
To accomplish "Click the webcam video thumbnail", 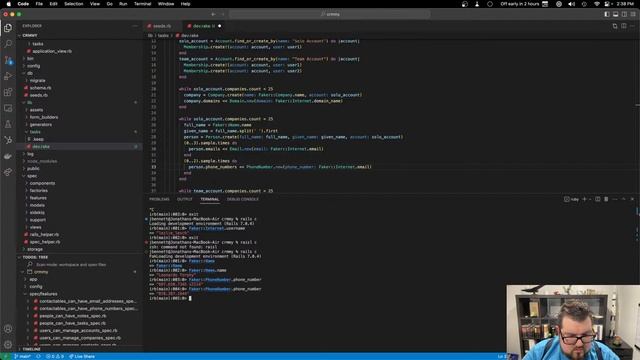I will [573, 322].
